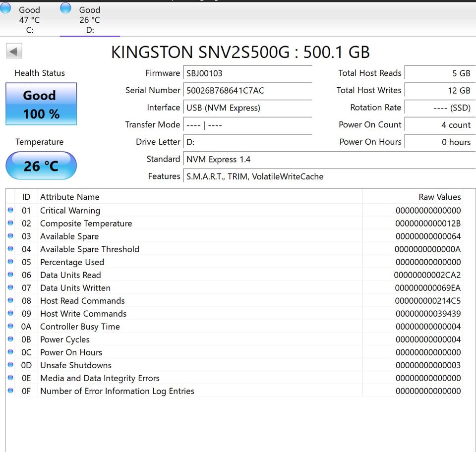Screen dimensions: 476x452
Task: Click status dot of Available Spare row
Action: click(10, 236)
